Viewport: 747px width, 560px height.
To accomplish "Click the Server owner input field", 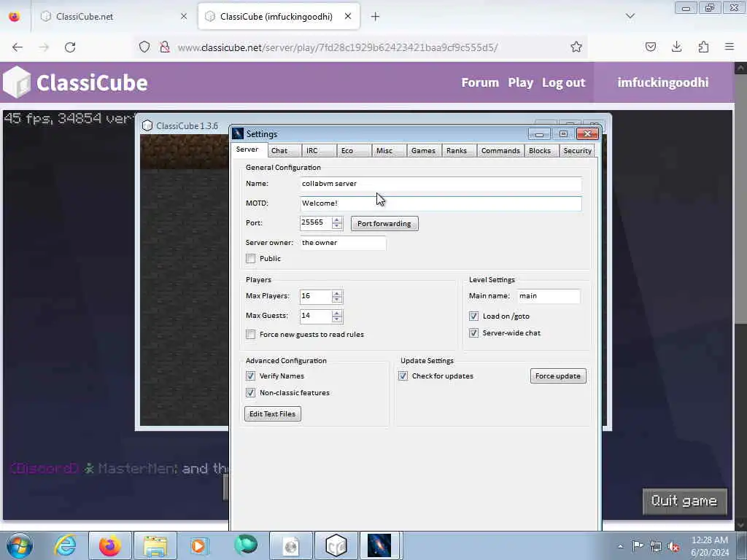I will (x=343, y=243).
